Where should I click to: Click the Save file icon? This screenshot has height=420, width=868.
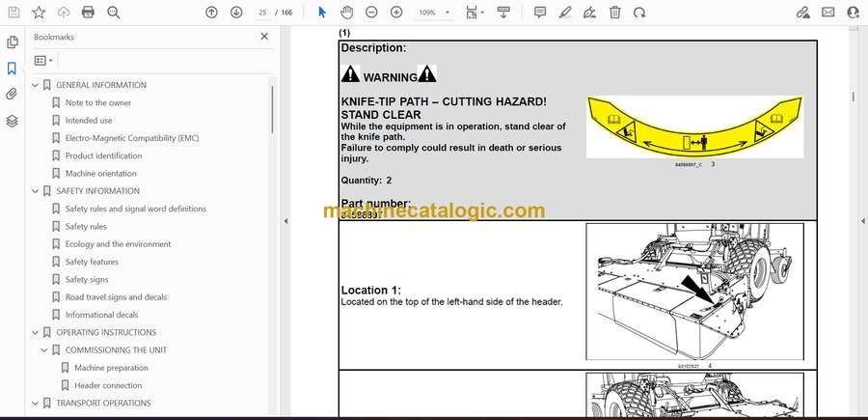pyautogui.click(x=14, y=13)
